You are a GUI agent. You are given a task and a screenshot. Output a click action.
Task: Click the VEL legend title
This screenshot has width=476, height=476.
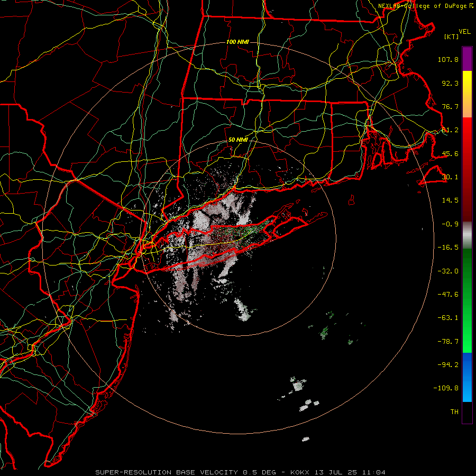(464, 32)
